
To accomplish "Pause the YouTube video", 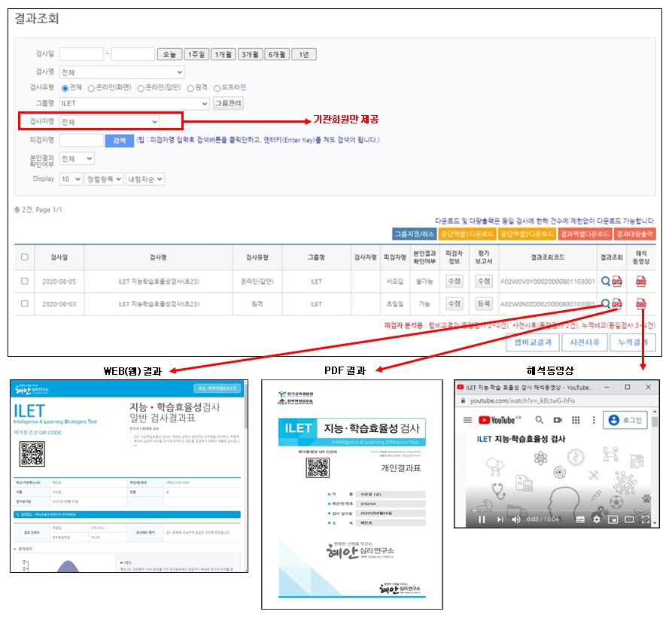I will tap(482, 519).
